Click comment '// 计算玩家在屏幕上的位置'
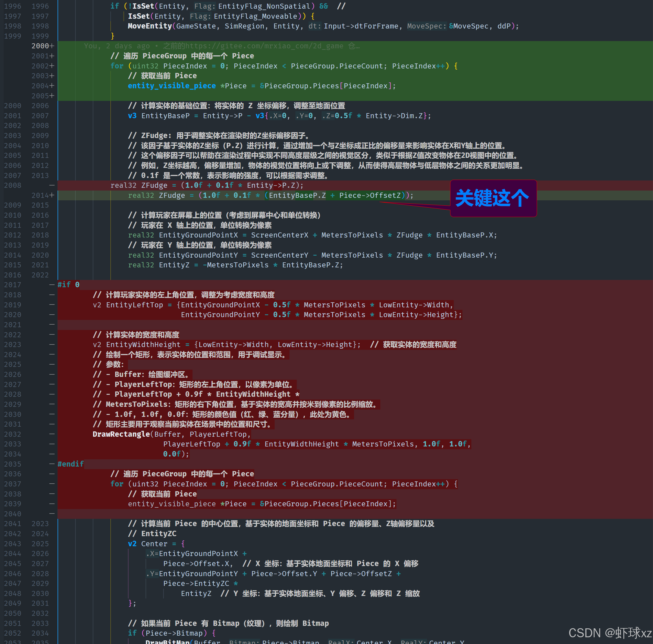Screen dimensions: 653x644 point(224,215)
